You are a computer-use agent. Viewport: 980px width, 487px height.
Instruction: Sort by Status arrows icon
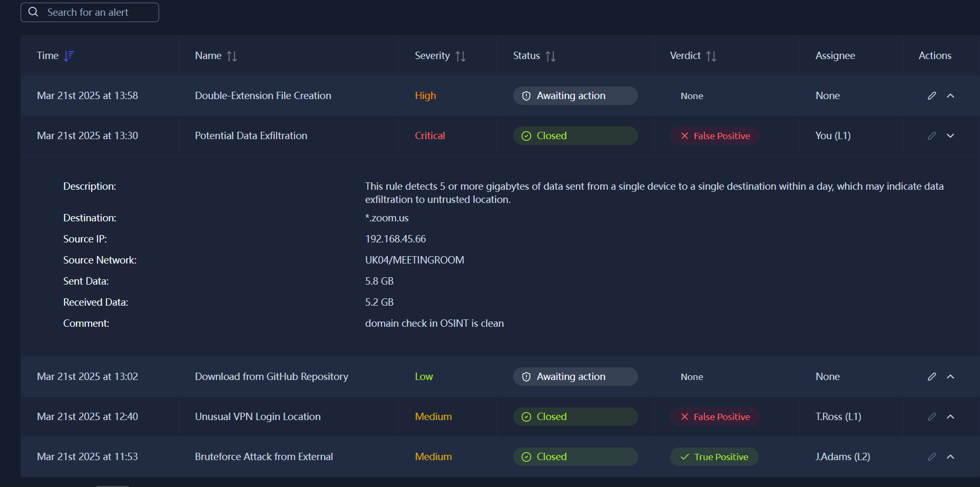551,56
